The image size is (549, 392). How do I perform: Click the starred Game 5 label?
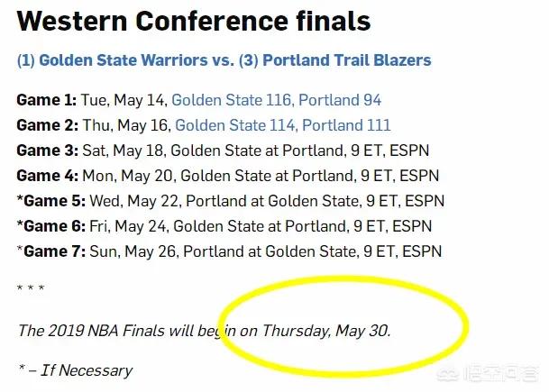click(x=50, y=200)
